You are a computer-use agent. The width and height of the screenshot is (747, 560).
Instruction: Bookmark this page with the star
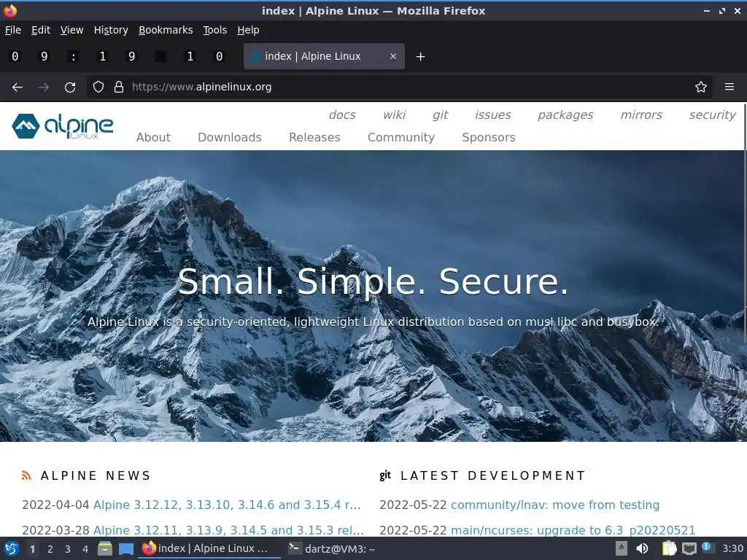click(701, 87)
